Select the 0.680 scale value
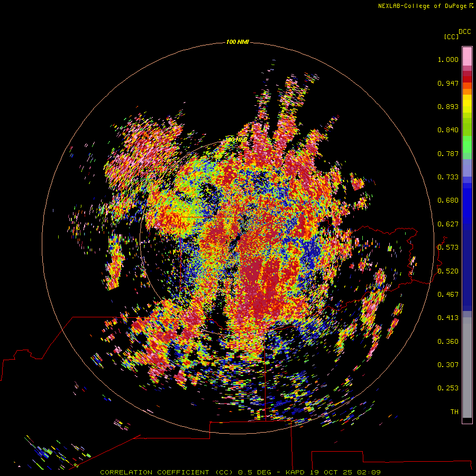This screenshot has height=476, width=476. (448, 200)
